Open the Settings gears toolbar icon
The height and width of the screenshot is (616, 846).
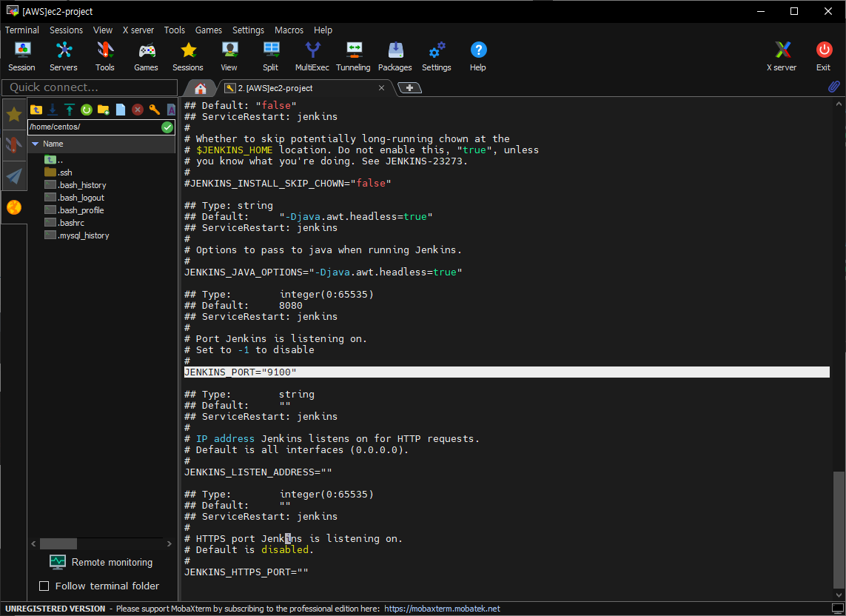tap(437, 56)
